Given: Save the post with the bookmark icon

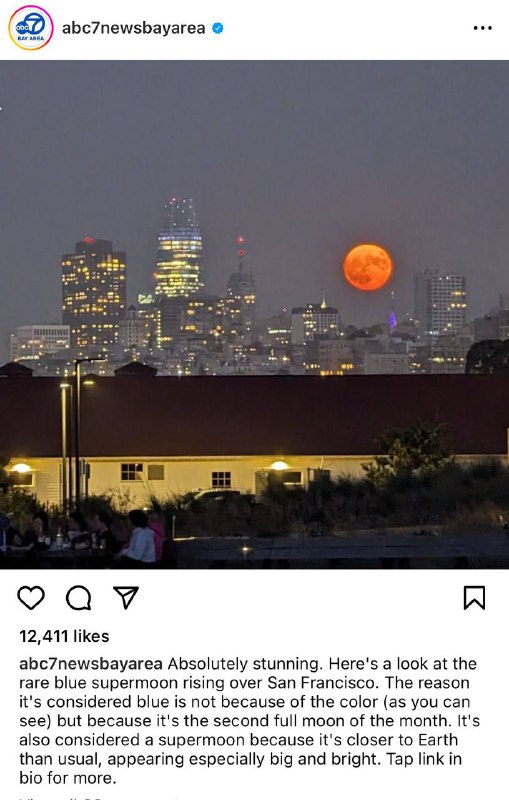Looking at the screenshot, I should 474,597.
